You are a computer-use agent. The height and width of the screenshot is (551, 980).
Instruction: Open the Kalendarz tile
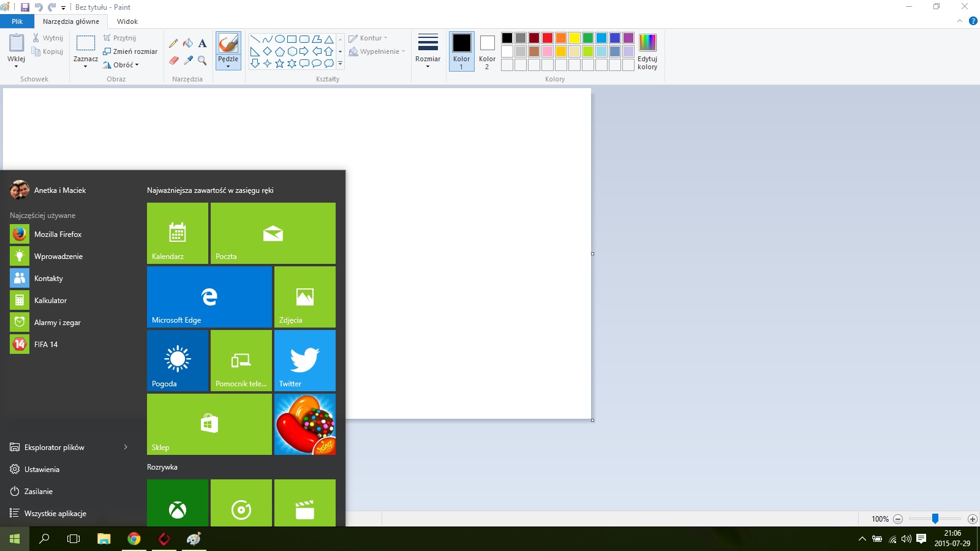tap(178, 233)
